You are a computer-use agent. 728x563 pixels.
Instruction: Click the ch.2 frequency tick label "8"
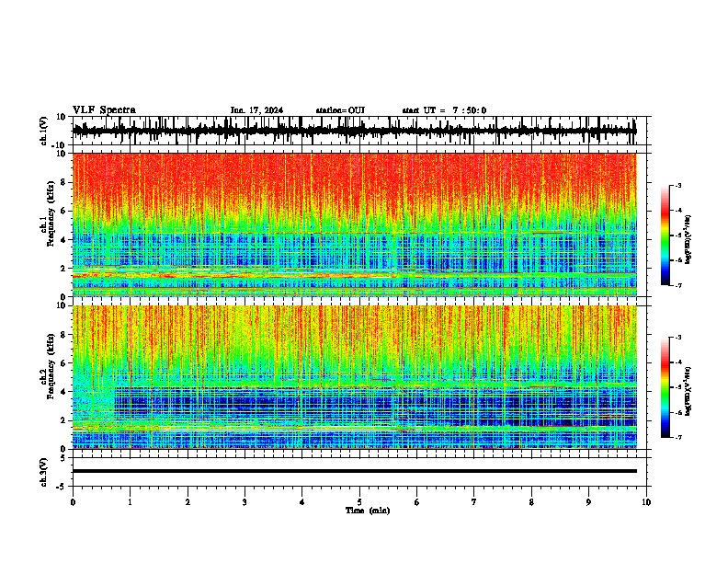64,335
